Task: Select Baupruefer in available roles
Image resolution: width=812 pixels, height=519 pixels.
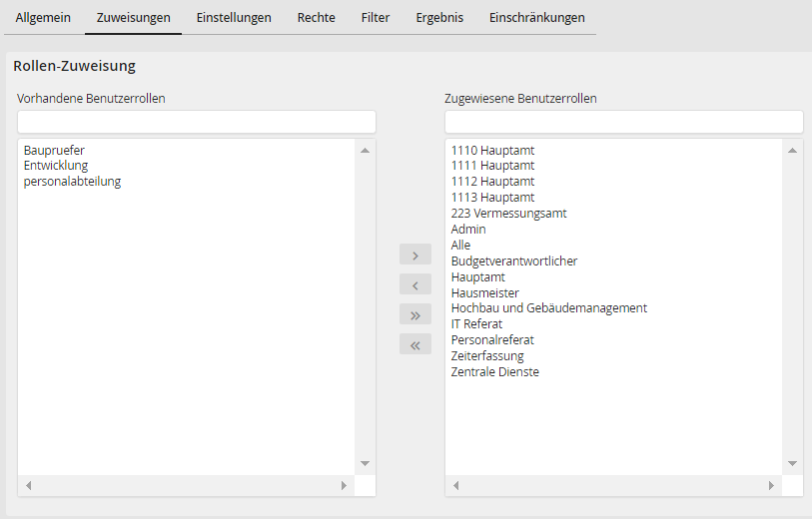Action: (55, 150)
